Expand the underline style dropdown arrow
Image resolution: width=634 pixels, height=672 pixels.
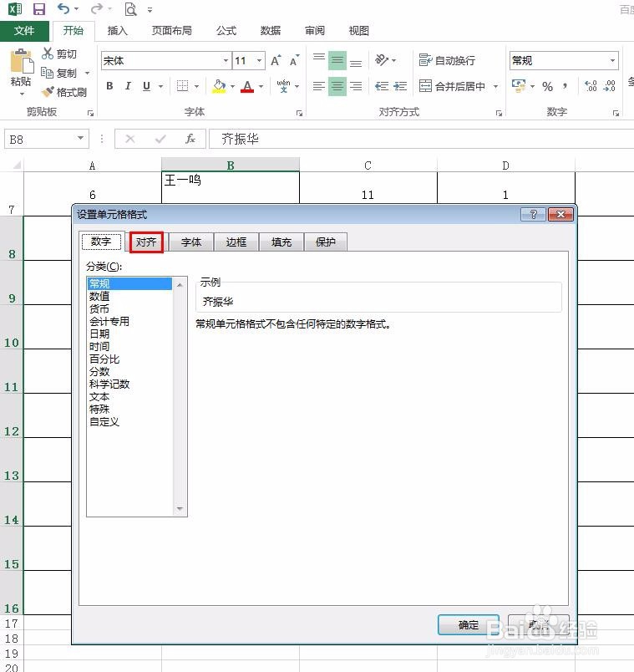(160, 86)
